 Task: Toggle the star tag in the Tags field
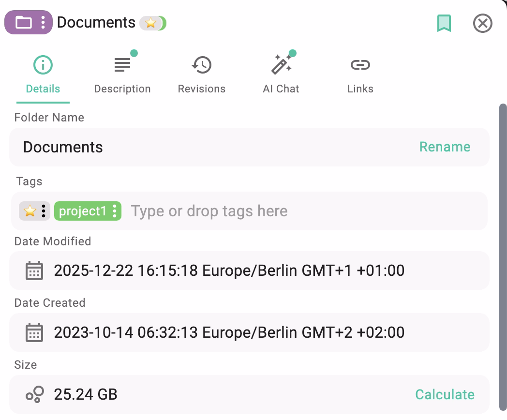point(29,210)
